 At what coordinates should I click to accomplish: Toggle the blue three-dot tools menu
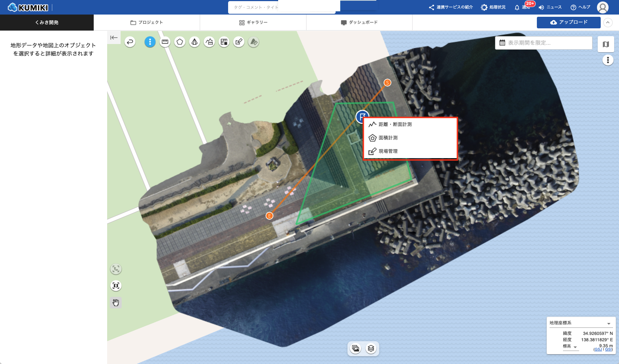coord(150,42)
